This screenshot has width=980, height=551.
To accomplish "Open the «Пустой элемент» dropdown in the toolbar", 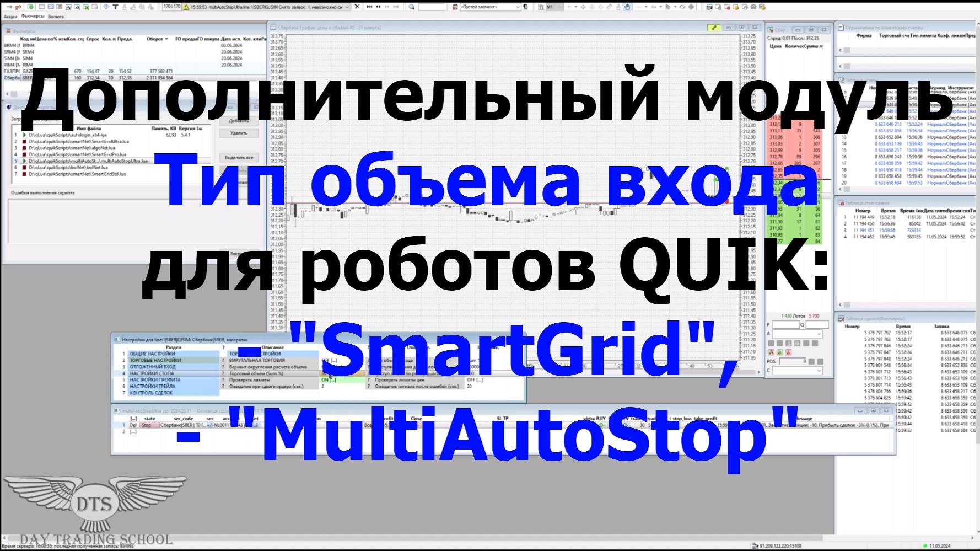I will (x=517, y=7).
